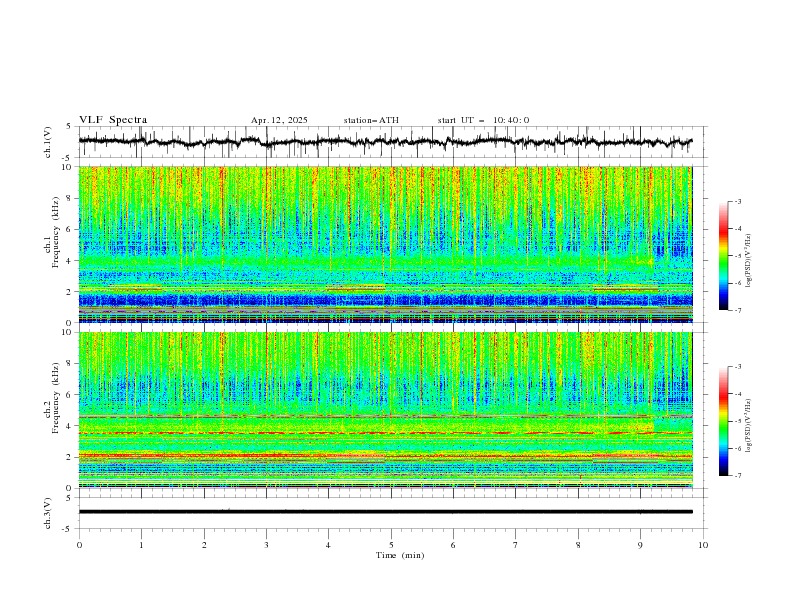The width and height of the screenshot is (792, 612).
Task: Click the ch.3 flat waveform trace
Action: coord(385,512)
